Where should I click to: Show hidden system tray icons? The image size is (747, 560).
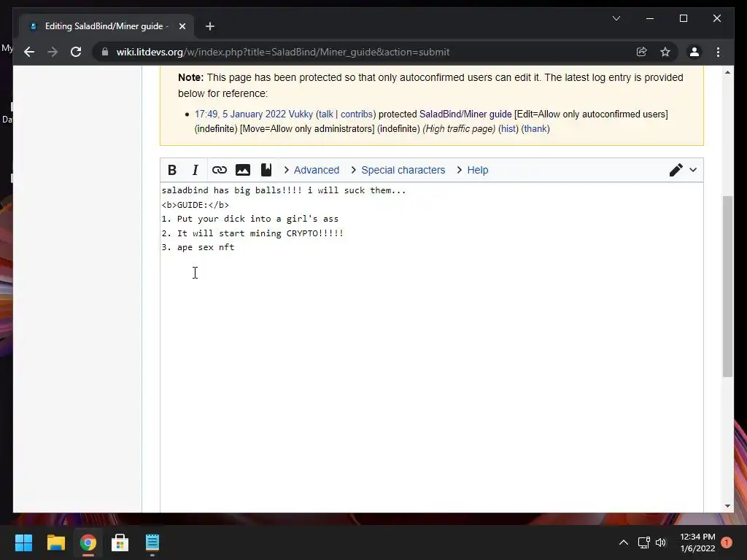coord(623,542)
